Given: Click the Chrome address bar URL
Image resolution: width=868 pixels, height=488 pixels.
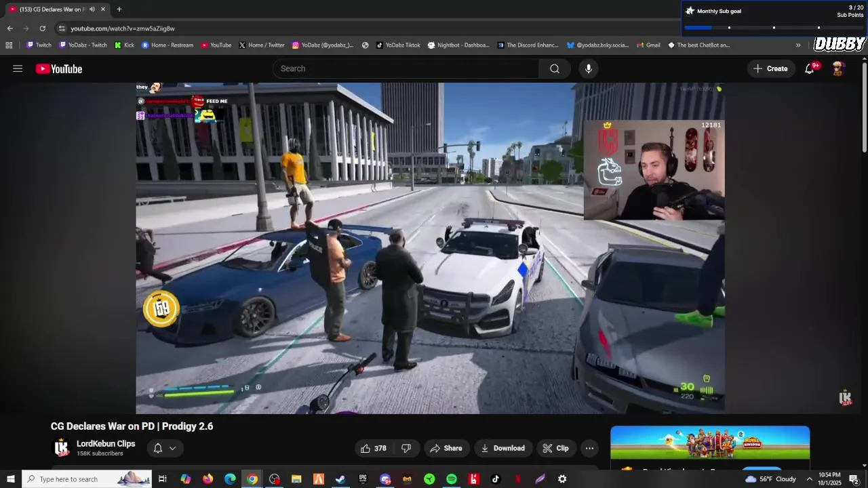Looking at the screenshot, I should click(123, 28).
